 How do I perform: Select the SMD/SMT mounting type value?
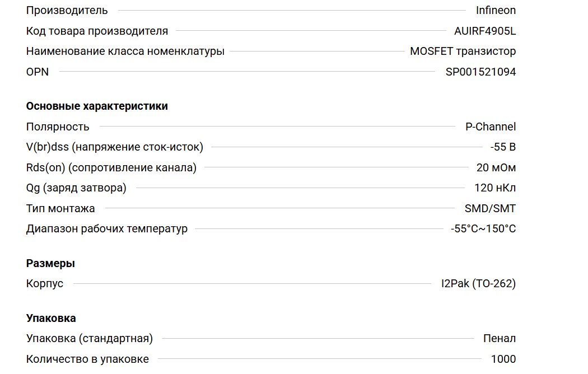click(490, 208)
